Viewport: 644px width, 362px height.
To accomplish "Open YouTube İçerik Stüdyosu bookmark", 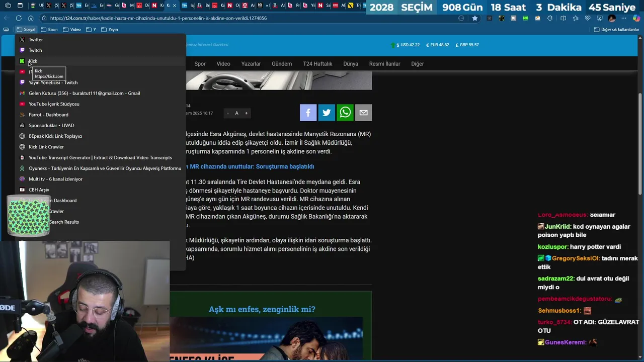I will [x=101, y=104].
